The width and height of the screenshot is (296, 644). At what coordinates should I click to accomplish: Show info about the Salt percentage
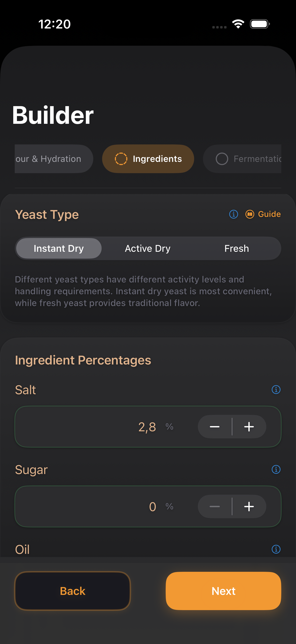276,389
